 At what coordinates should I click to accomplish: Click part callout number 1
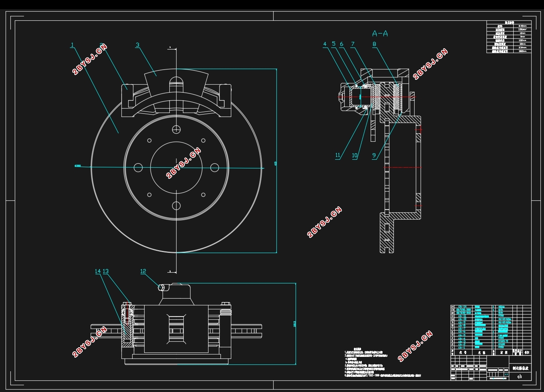click(72, 45)
